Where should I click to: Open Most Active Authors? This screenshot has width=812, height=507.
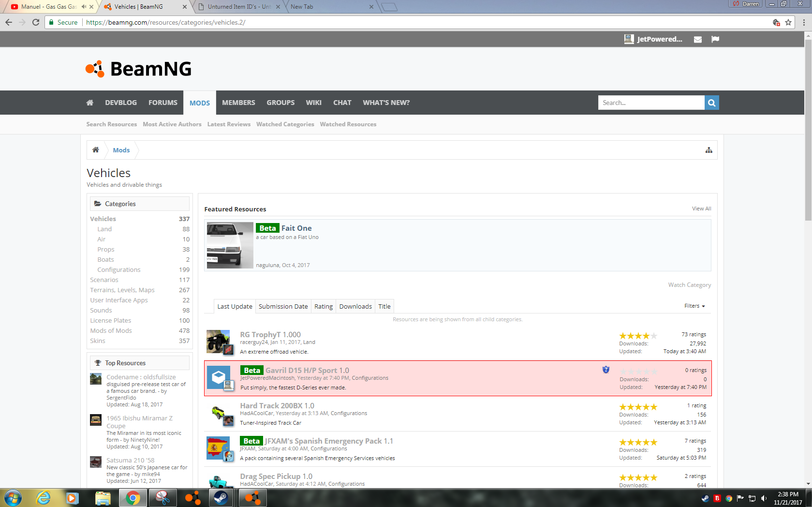pyautogui.click(x=172, y=124)
